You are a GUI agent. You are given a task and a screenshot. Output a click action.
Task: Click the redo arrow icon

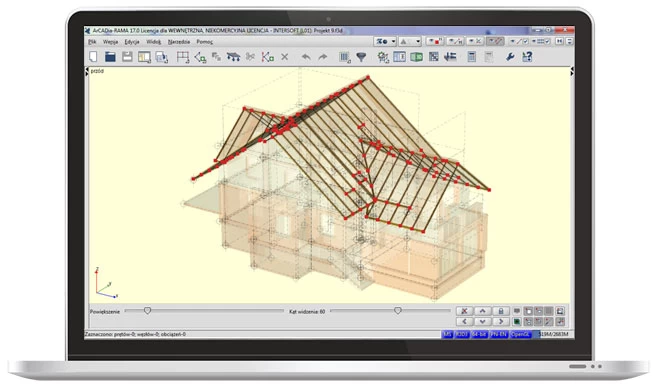[323, 57]
